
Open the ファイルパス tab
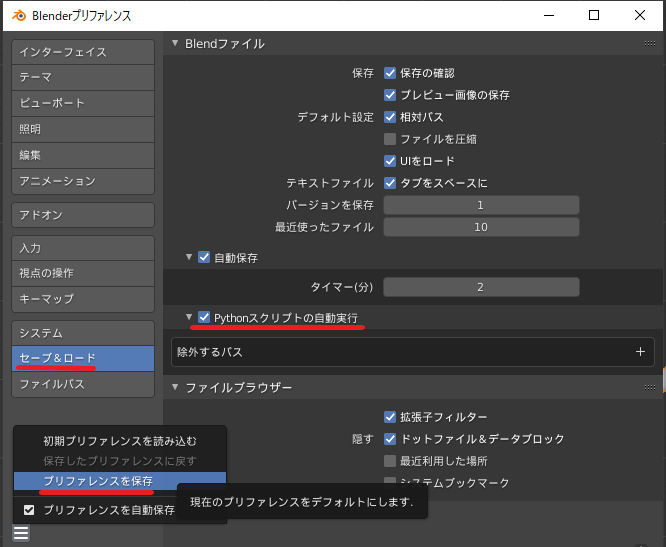(83, 384)
